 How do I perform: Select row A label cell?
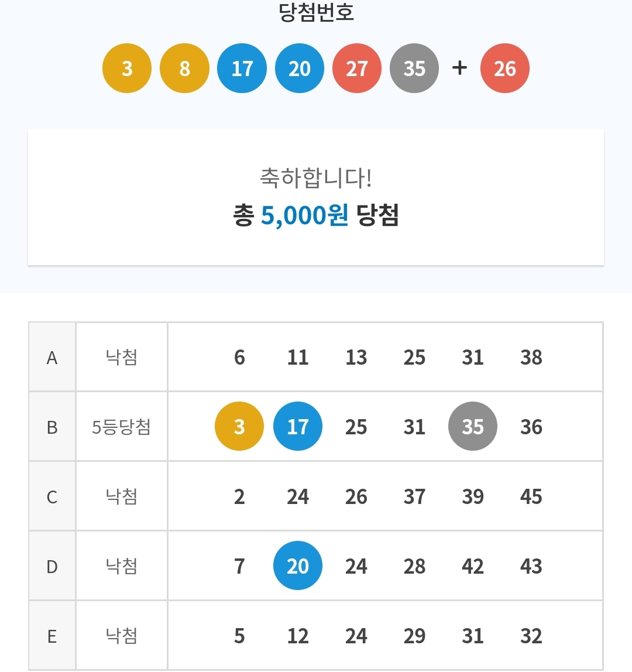(52, 358)
